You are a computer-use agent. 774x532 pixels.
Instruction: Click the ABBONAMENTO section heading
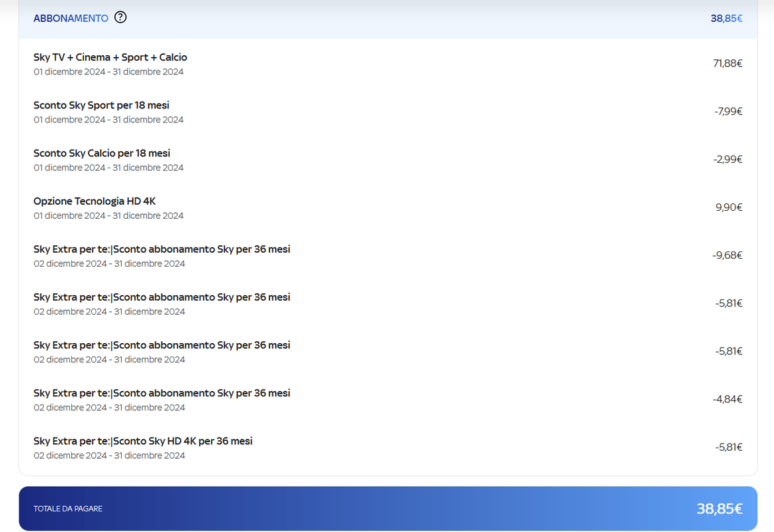coord(71,18)
